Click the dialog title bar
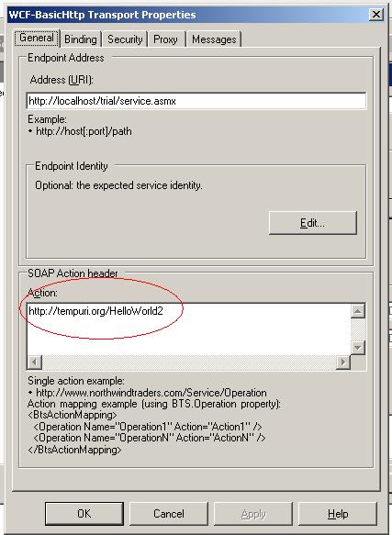Screen dimensions: 392x535 click(188, 15)
